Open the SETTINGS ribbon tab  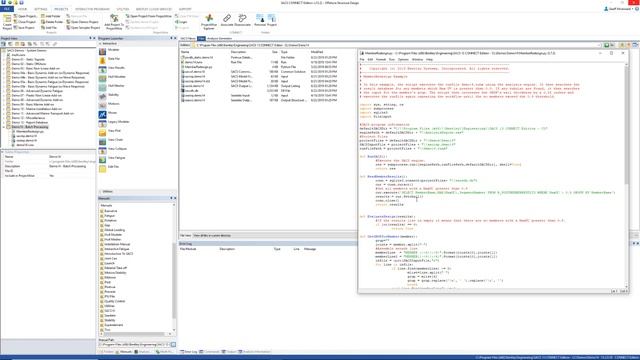(41, 9)
